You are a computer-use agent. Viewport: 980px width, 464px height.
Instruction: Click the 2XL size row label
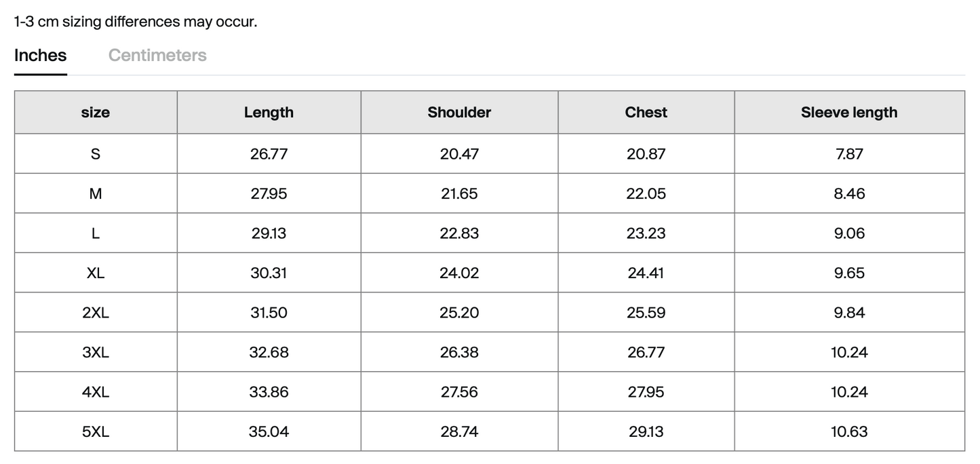[x=96, y=313]
